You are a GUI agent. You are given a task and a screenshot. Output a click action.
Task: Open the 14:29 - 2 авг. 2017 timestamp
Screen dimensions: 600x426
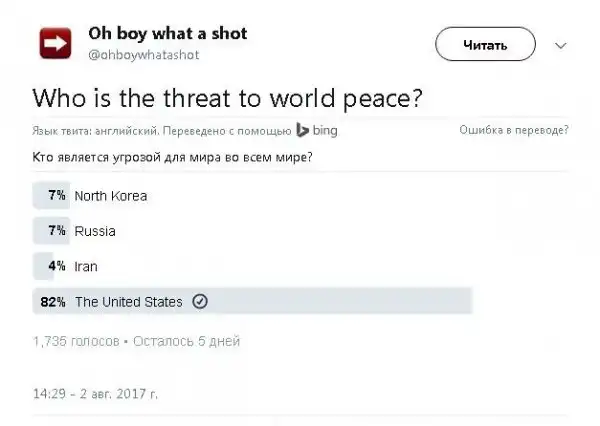[95, 394]
